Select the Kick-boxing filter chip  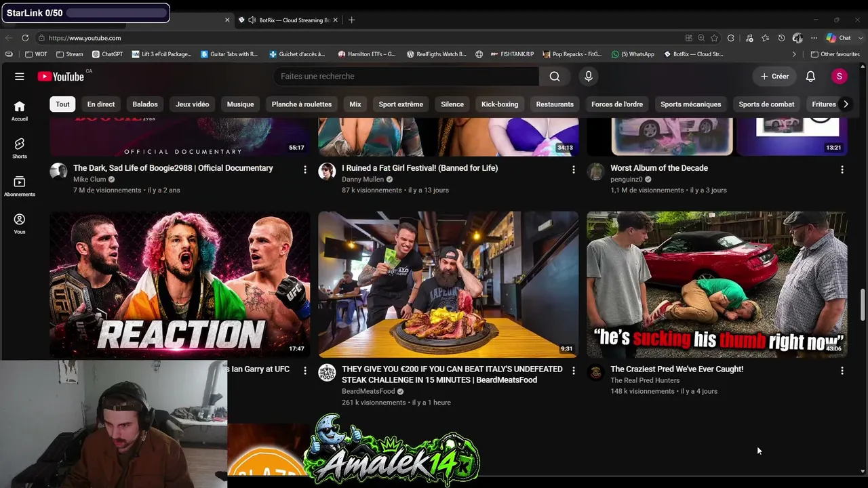pos(500,104)
